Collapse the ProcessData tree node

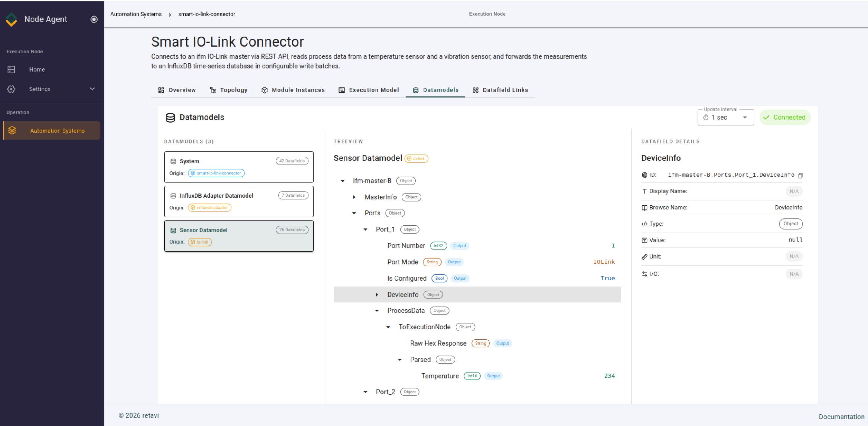tap(377, 311)
